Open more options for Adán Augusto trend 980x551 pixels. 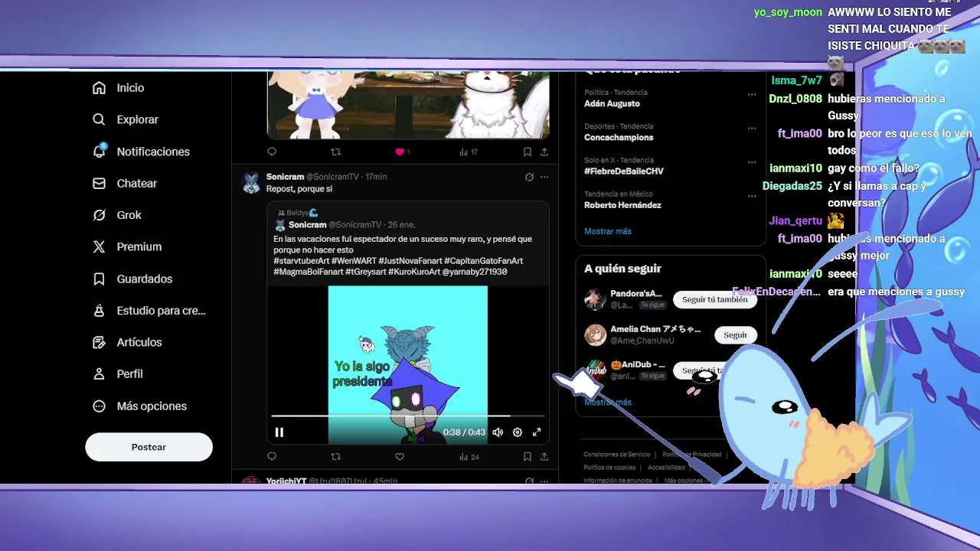coord(752,95)
